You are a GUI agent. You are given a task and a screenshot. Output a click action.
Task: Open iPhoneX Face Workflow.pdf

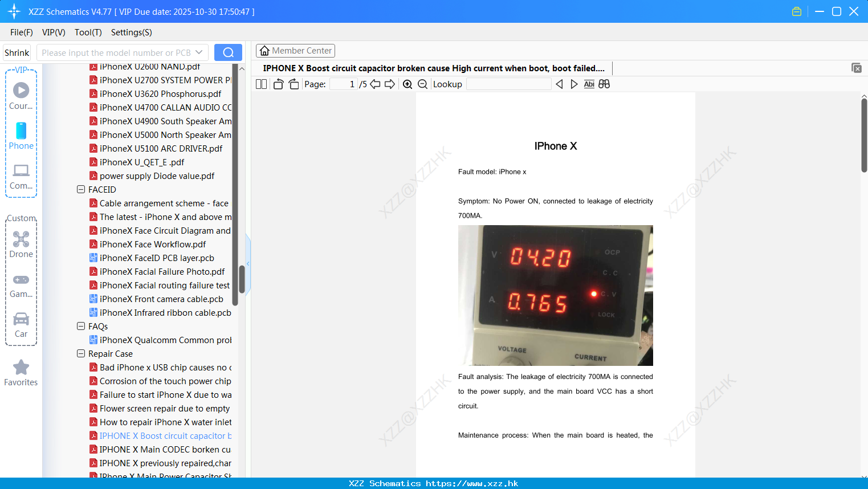pos(153,244)
